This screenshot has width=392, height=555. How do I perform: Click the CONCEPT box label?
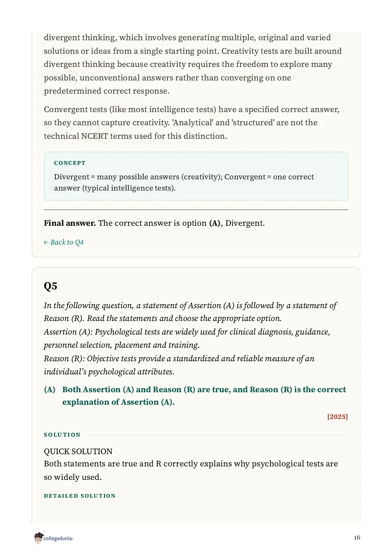point(70,163)
